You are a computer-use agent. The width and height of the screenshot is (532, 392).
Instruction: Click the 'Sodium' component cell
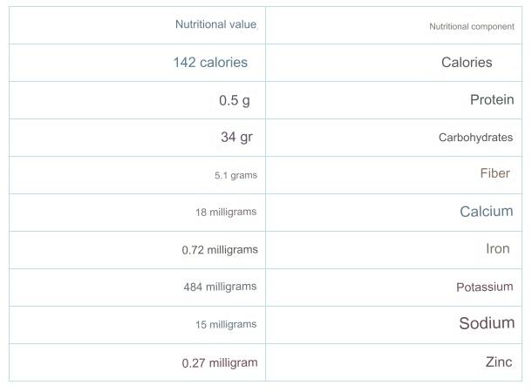coord(487,324)
